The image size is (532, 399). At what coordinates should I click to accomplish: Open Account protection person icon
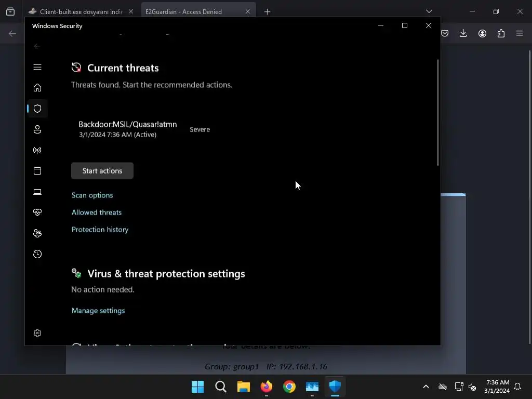point(37,129)
